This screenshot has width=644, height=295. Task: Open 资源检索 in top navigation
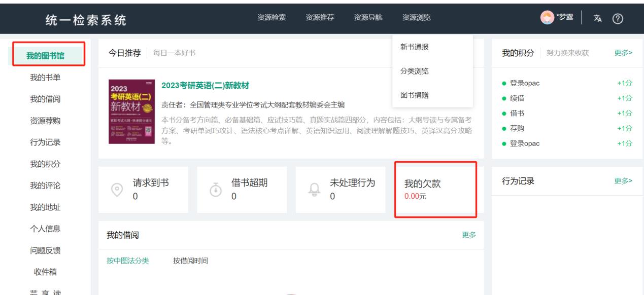click(x=272, y=17)
